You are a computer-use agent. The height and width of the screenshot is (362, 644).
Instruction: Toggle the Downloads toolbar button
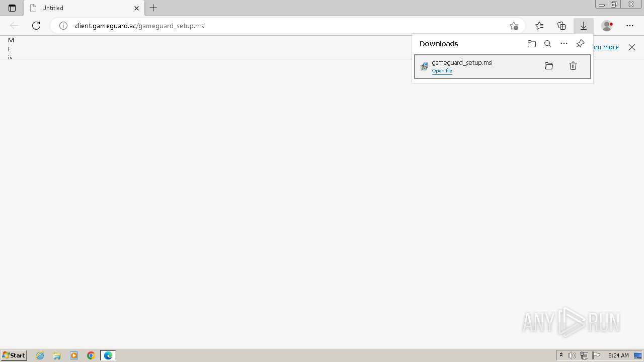pos(584,26)
